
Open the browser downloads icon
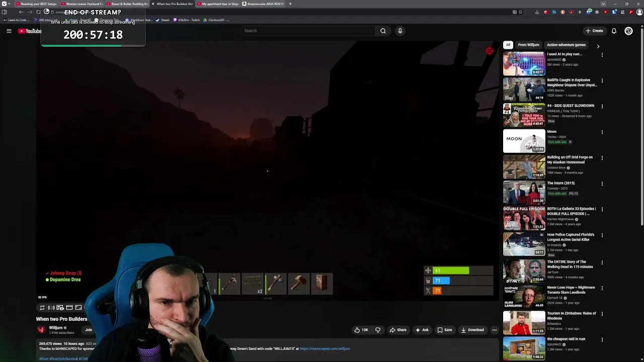537,12
